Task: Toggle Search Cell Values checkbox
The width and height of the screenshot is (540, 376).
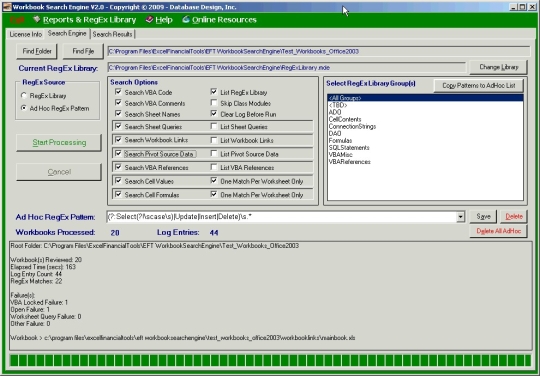Action: 118,181
